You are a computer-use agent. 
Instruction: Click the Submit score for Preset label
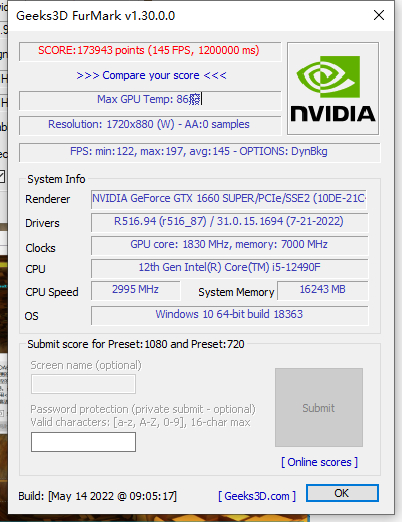(x=136, y=344)
